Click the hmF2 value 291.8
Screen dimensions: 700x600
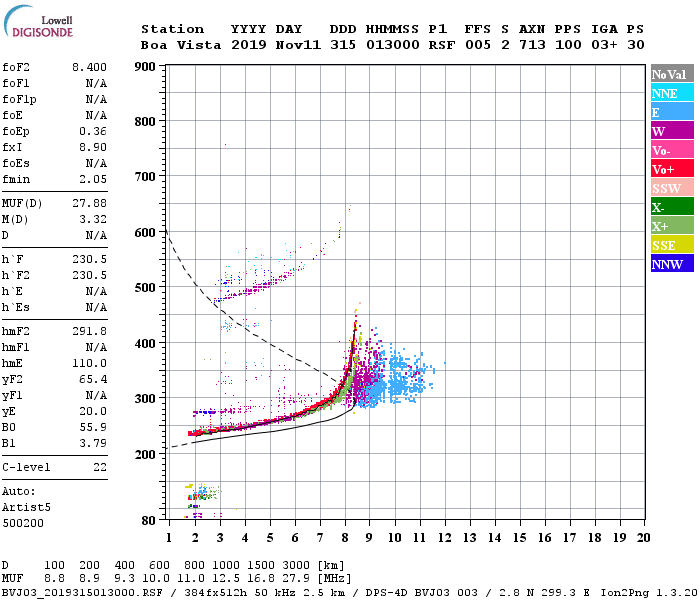(89, 331)
